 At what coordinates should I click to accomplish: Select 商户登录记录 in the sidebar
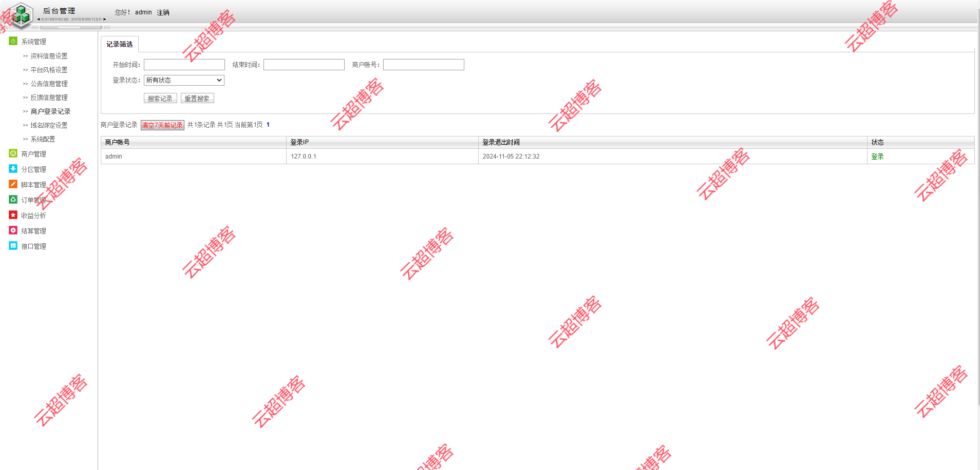[x=50, y=111]
